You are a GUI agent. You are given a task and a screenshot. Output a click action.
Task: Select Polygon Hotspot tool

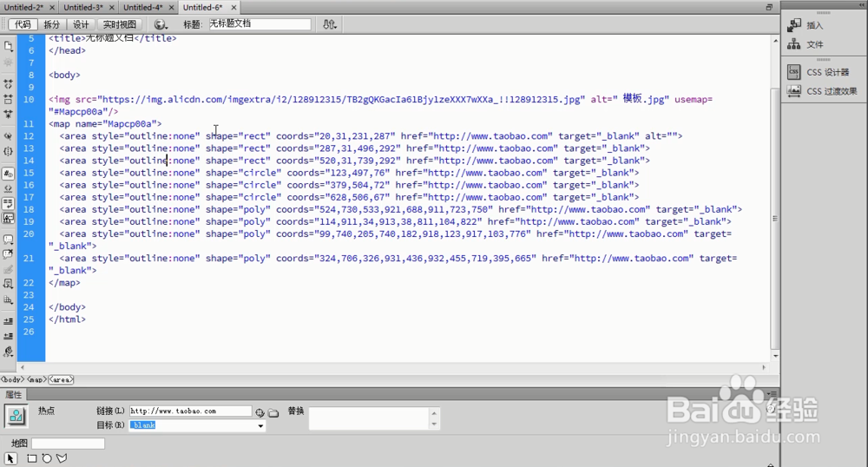pos(62,458)
